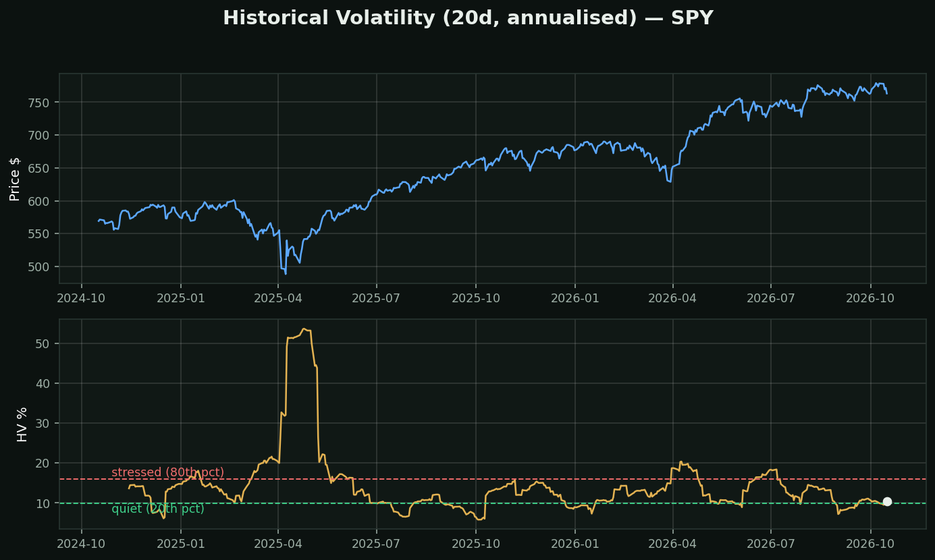The image size is (935, 560).
Task: Select the 2026-10 date under the Price chart
Action: pos(870,298)
